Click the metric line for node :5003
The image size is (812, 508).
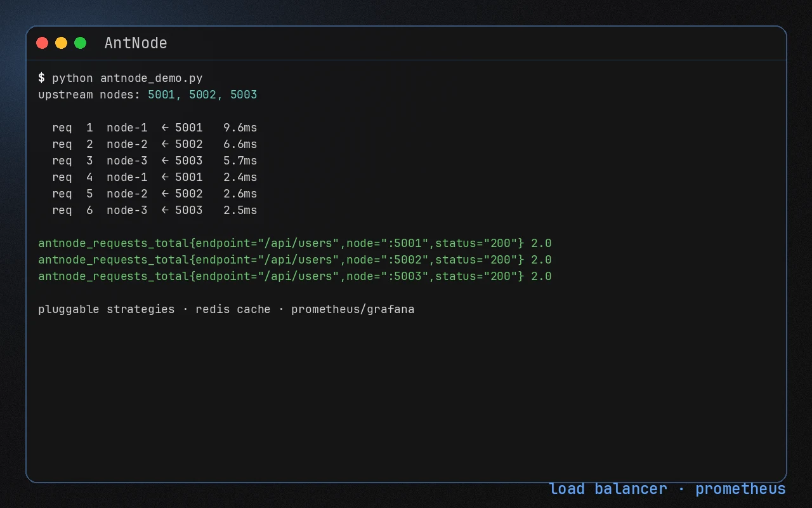[x=295, y=276]
